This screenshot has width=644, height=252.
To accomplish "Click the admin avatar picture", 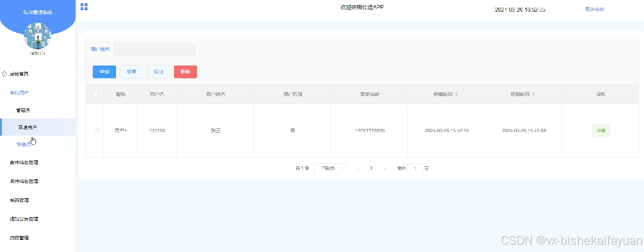I will tap(37, 35).
